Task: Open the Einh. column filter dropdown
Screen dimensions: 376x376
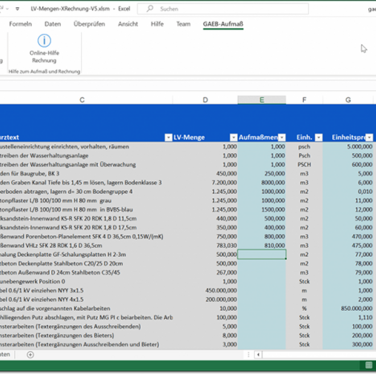Action: (x=319, y=137)
